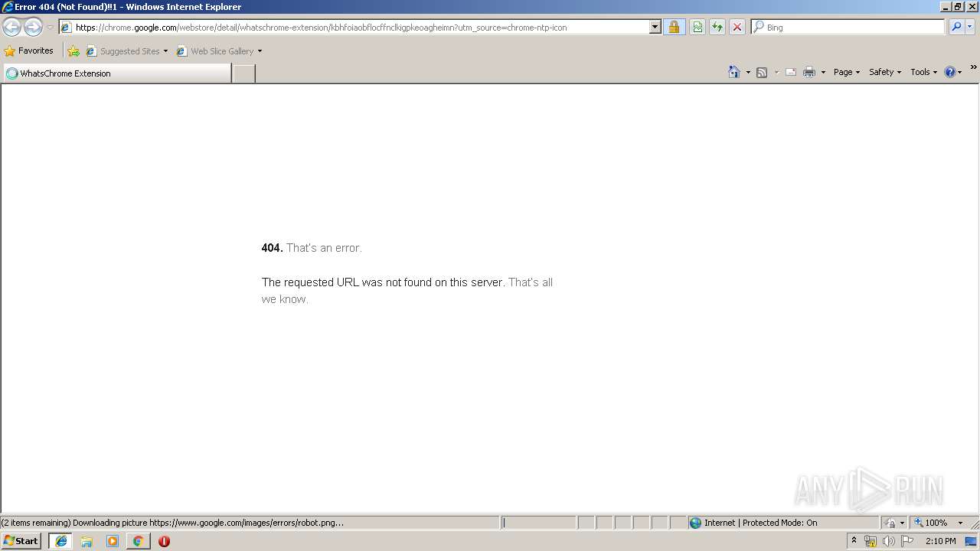Click the zoom magnifier in status bar
This screenshot has height=551, width=980.
click(919, 523)
